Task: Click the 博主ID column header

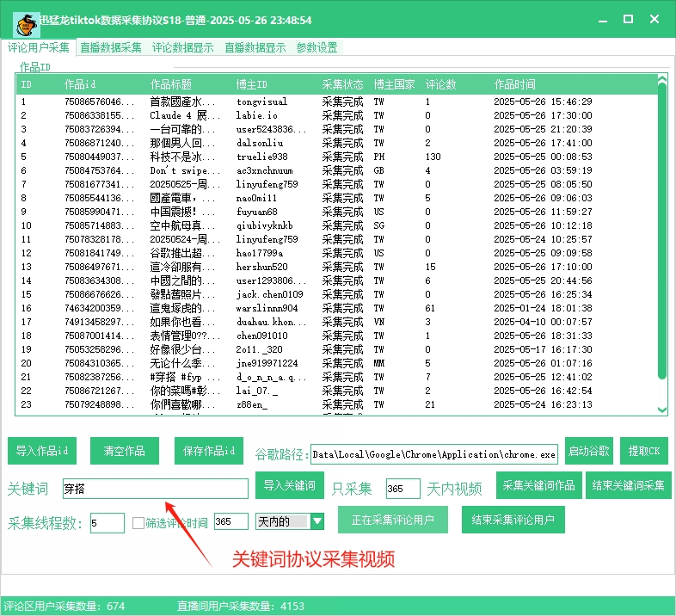Action: [252, 84]
